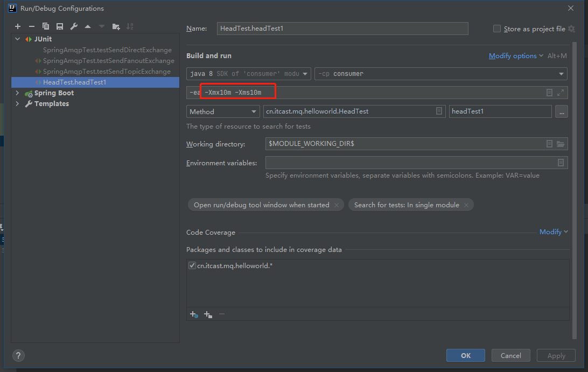Toggle the Store as project file checkbox
This screenshot has height=372, width=588.
point(497,29)
